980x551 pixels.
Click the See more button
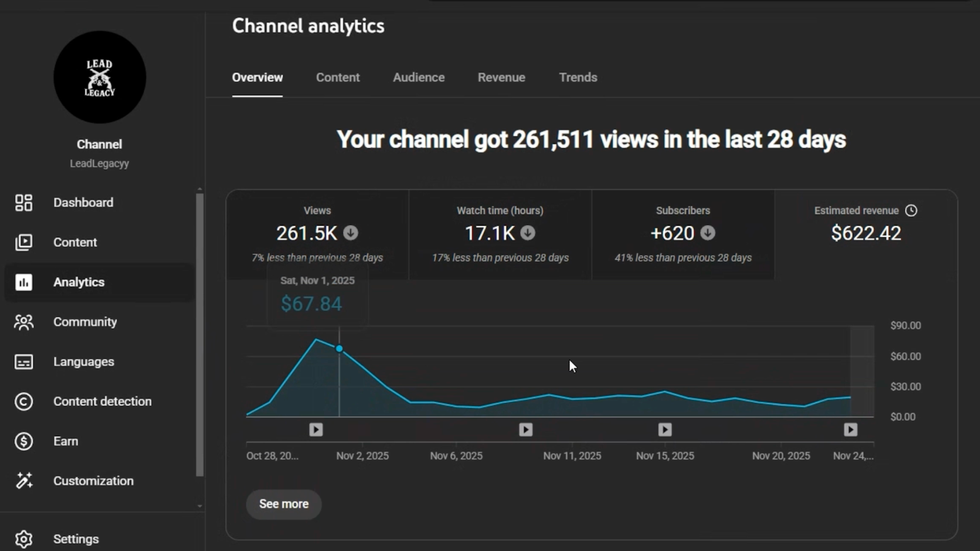tap(284, 504)
